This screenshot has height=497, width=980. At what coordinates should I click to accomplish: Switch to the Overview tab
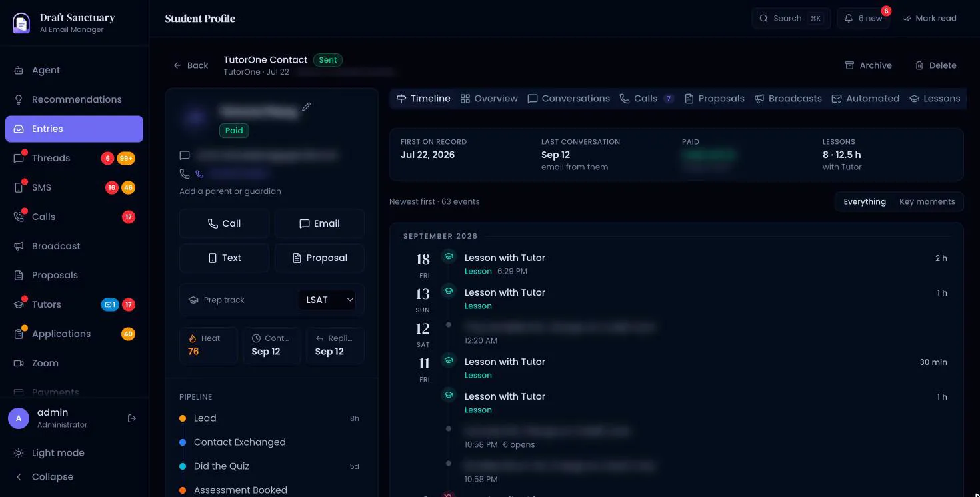coord(489,99)
